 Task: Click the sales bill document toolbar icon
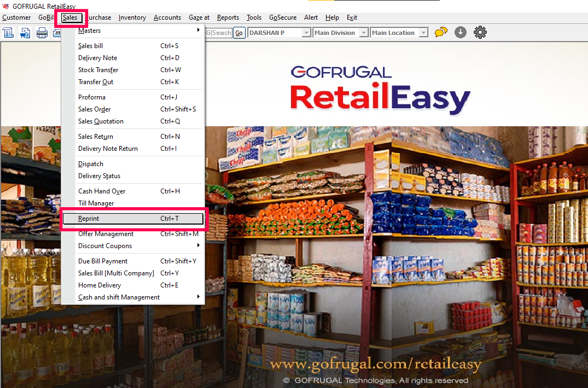[x=8, y=33]
